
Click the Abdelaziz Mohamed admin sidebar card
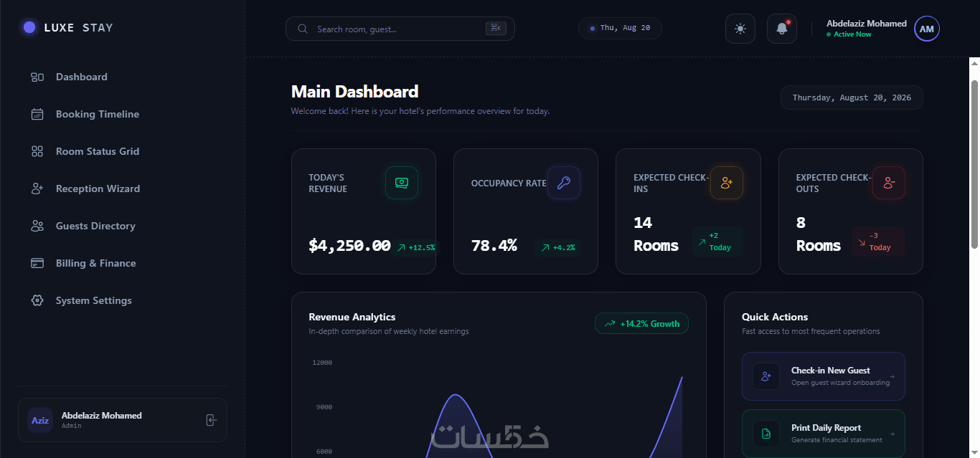click(122, 420)
